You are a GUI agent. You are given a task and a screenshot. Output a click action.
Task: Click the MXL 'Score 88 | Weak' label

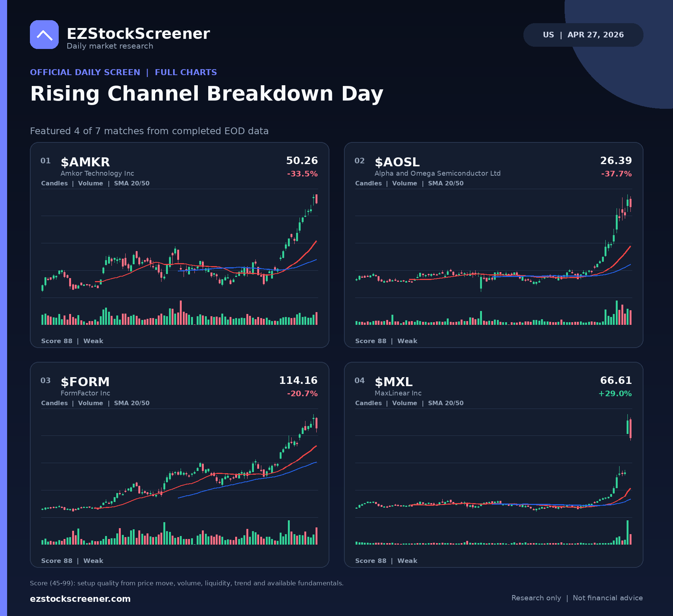386,561
